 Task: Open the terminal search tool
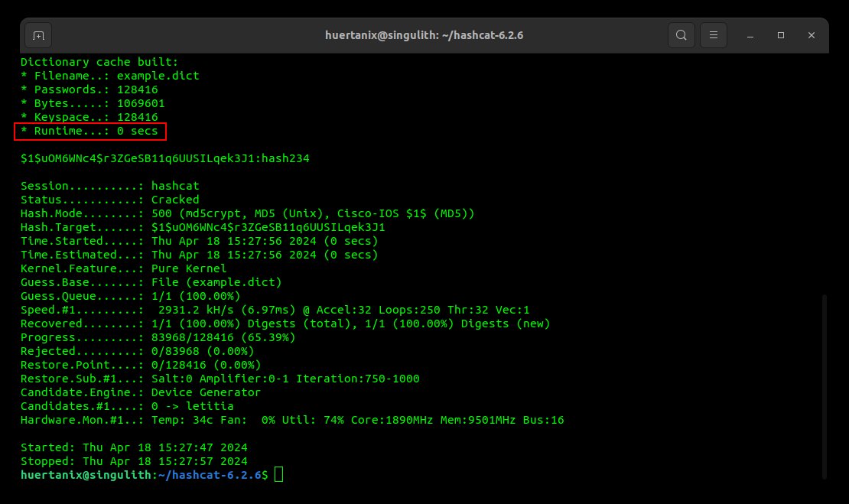coord(681,35)
